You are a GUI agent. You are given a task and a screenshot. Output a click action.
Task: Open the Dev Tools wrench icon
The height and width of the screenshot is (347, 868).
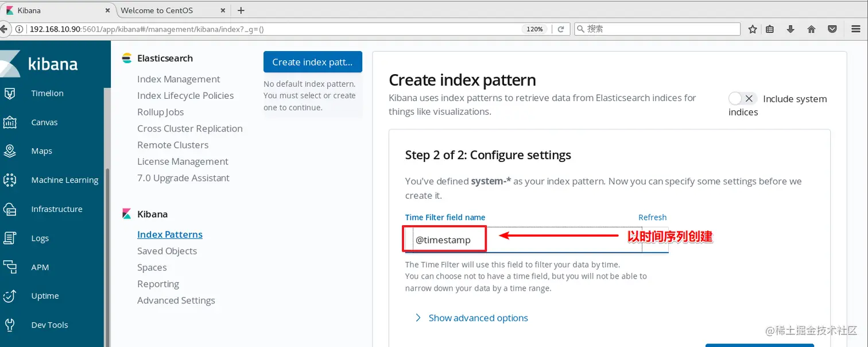(x=10, y=325)
